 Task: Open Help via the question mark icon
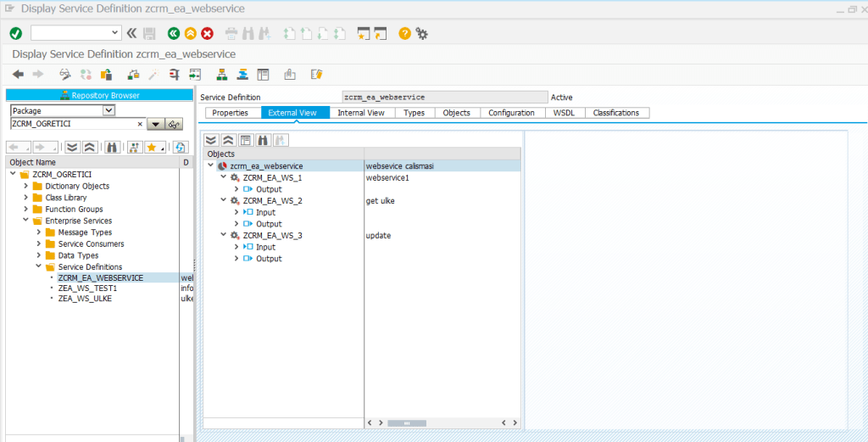[x=404, y=33]
